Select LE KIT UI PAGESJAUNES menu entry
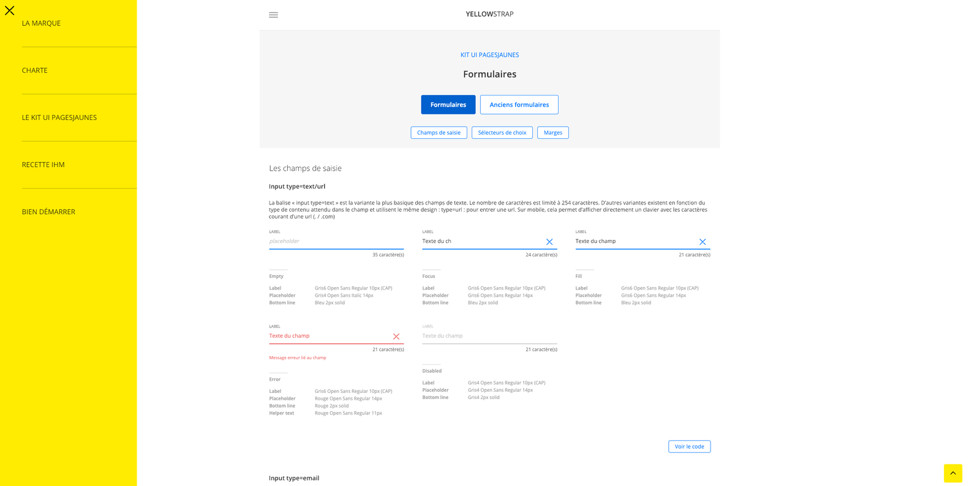Image resolution: width=980 pixels, height=486 pixels. click(59, 118)
